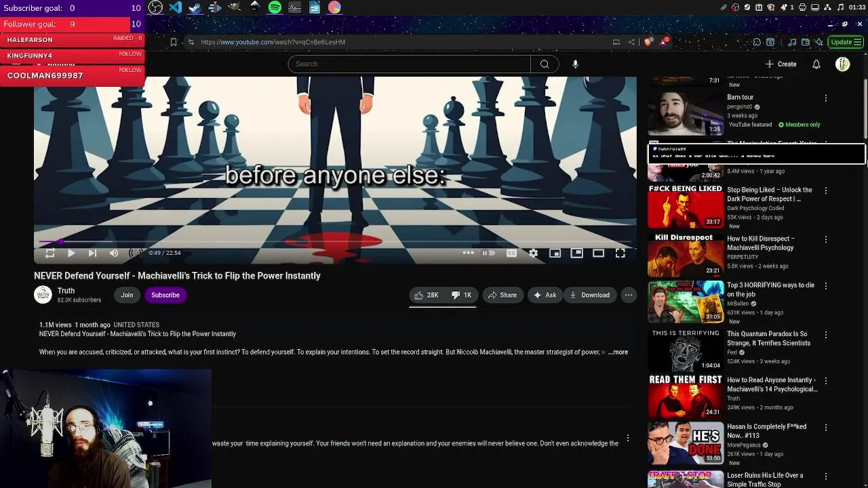The height and width of the screenshot is (488, 868).
Task: Open menu for Barn tour video
Action: [x=825, y=98]
